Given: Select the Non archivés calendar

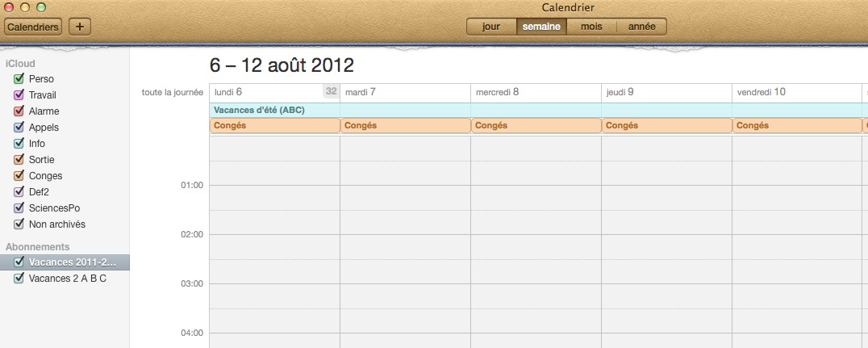Looking at the screenshot, I should click(56, 224).
